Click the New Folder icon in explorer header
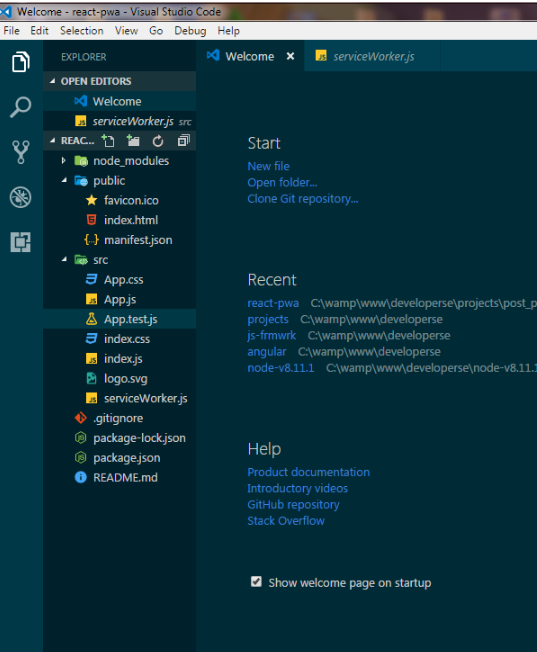Image resolution: width=537 pixels, height=652 pixels. (x=133, y=141)
